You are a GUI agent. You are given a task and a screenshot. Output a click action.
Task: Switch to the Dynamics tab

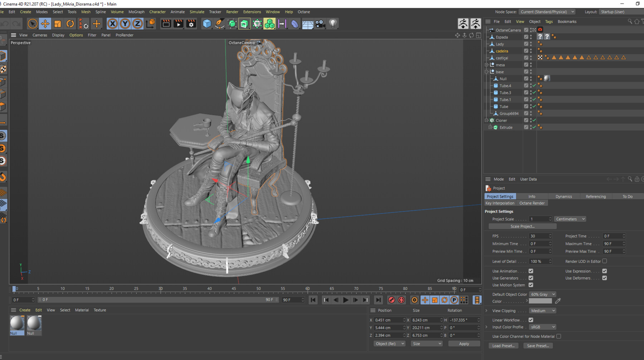point(563,196)
